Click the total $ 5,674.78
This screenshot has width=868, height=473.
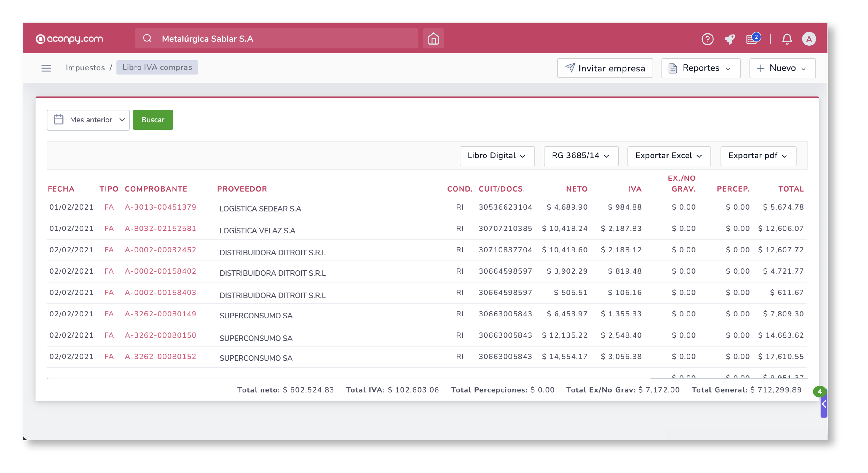coord(783,207)
